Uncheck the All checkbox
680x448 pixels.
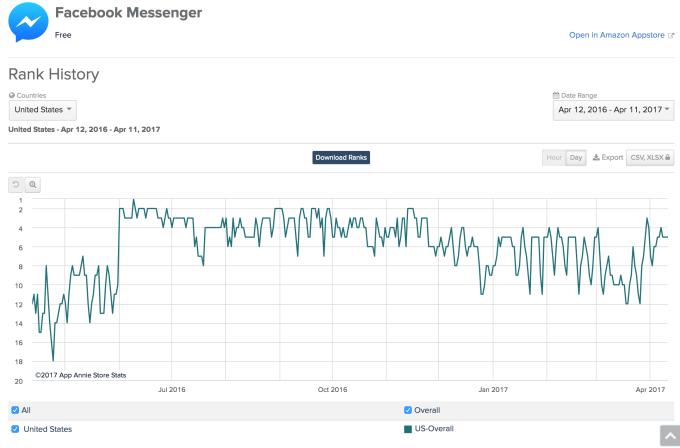15,410
